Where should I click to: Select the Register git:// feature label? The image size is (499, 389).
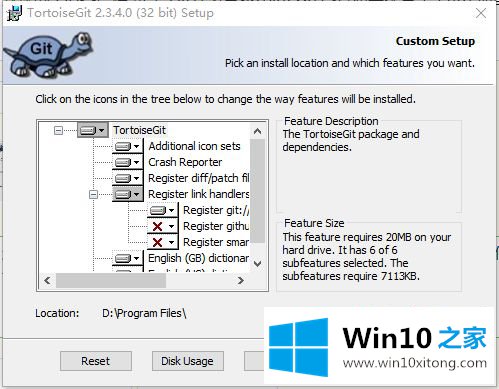click(216, 210)
